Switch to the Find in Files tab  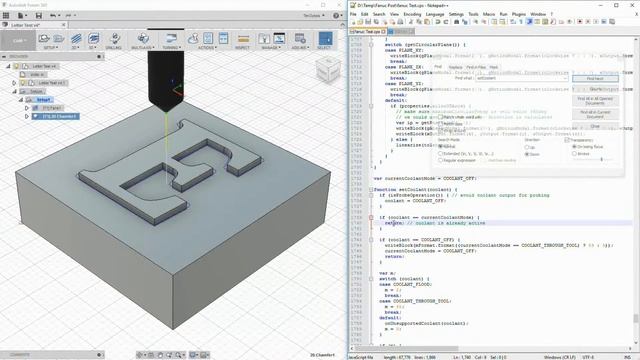pos(476,67)
